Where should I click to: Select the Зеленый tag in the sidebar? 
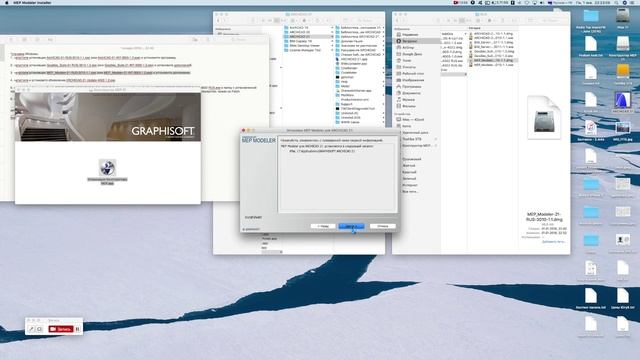coord(409,178)
